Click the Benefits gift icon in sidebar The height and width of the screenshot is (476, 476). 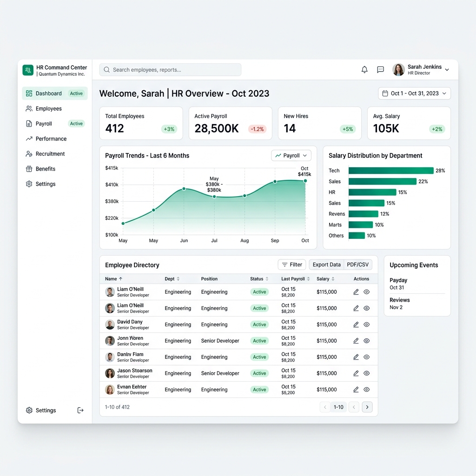[29, 169]
